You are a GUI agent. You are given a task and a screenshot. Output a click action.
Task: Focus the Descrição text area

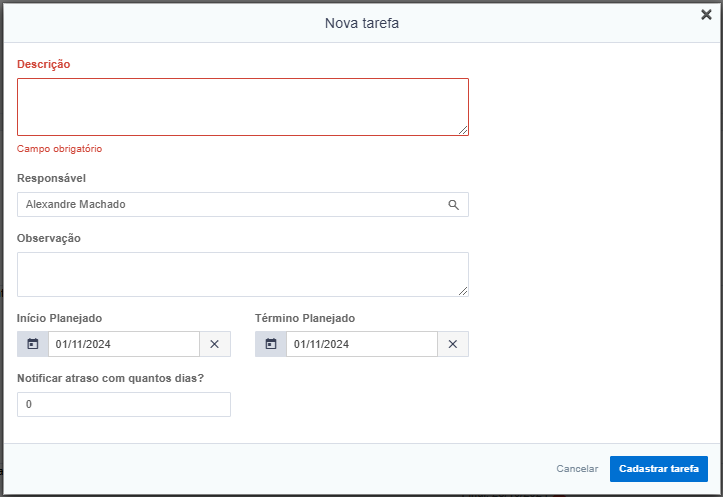point(242,106)
